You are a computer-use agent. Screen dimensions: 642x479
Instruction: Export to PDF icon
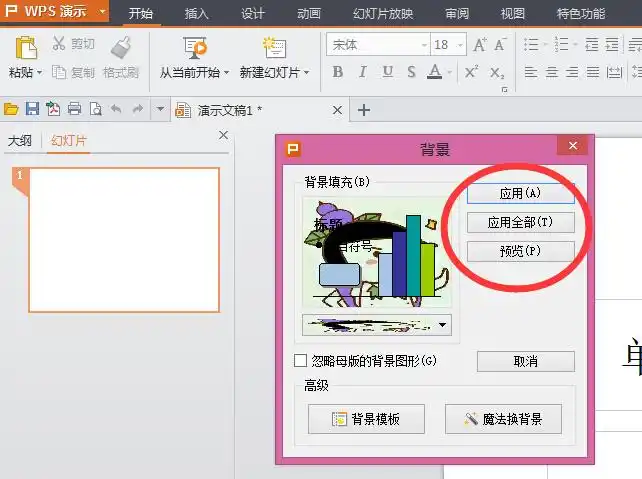pyautogui.click(x=53, y=109)
